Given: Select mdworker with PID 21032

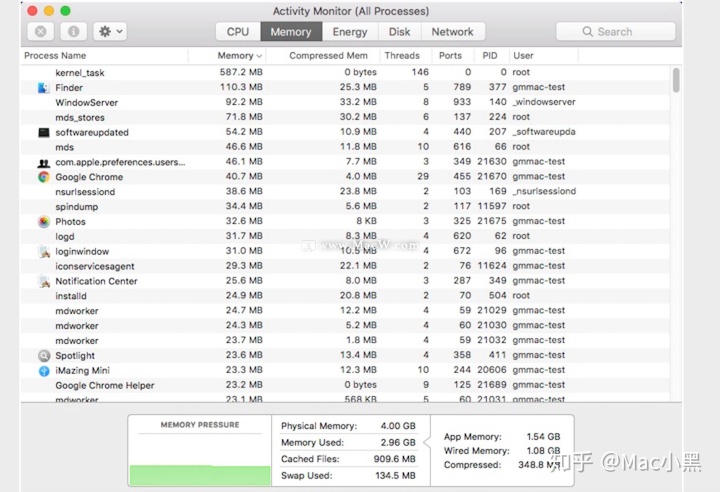Looking at the screenshot, I should pyautogui.click(x=345, y=340).
